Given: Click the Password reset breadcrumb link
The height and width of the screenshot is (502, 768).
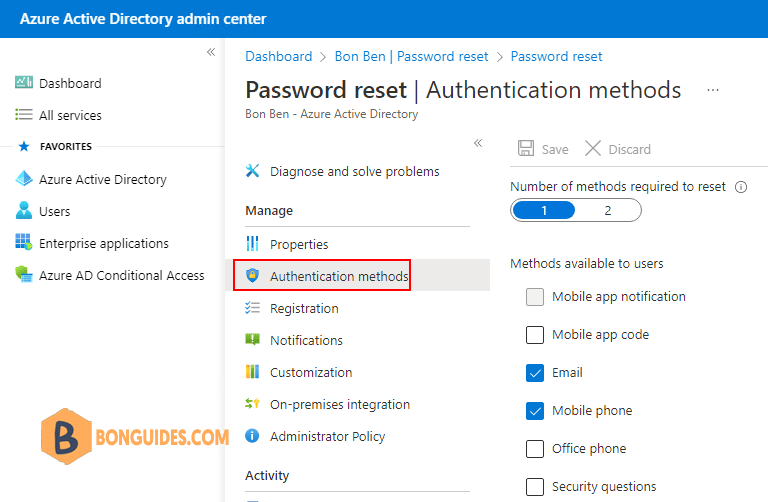Looking at the screenshot, I should [556, 56].
